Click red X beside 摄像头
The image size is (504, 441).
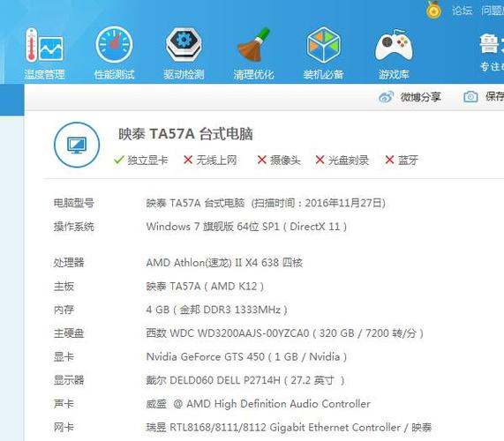click(x=262, y=160)
